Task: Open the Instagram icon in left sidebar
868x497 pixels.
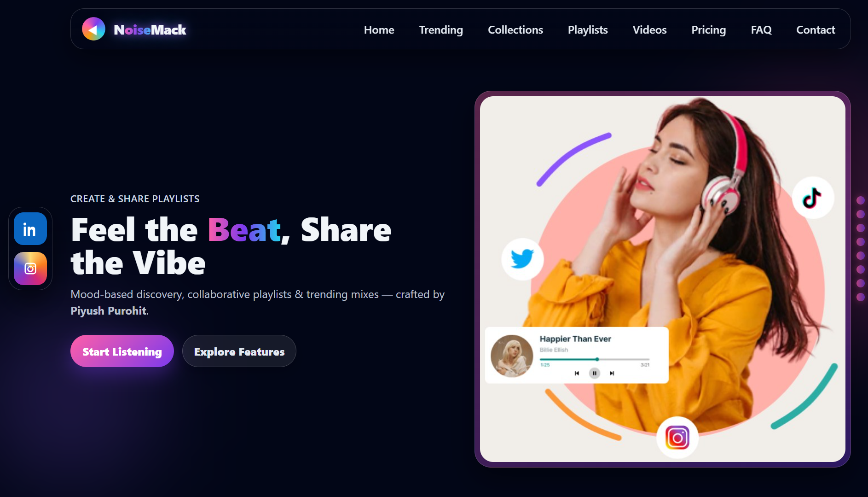Action: [x=30, y=269]
